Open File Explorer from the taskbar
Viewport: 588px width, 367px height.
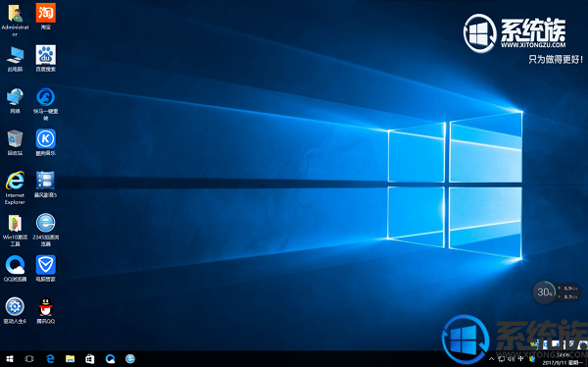(71, 359)
